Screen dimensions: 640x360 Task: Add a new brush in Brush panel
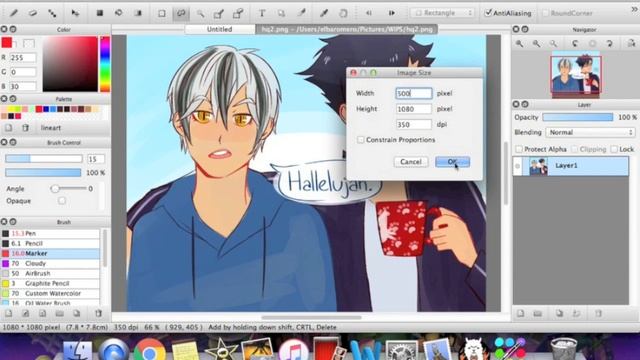[x=8, y=313]
